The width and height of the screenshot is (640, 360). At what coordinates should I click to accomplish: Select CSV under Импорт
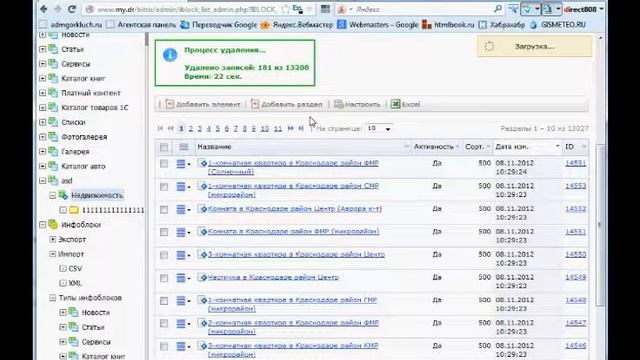75,269
